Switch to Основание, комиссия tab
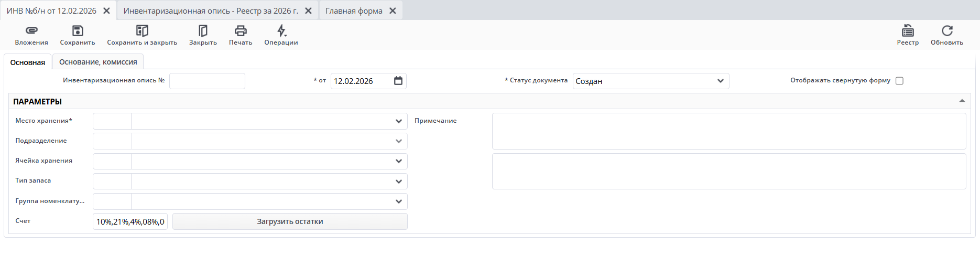This screenshot has width=980, height=255. click(98, 62)
